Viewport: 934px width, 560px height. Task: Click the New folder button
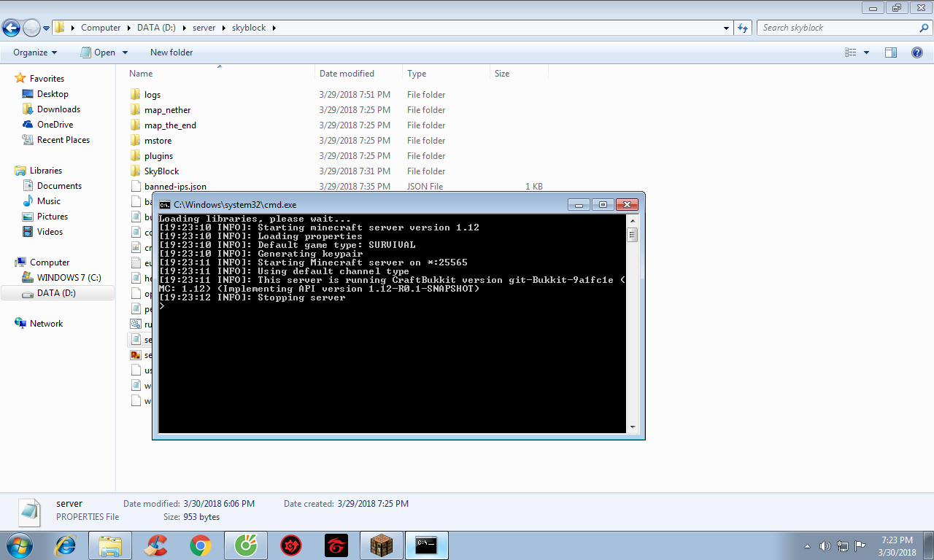coord(171,52)
